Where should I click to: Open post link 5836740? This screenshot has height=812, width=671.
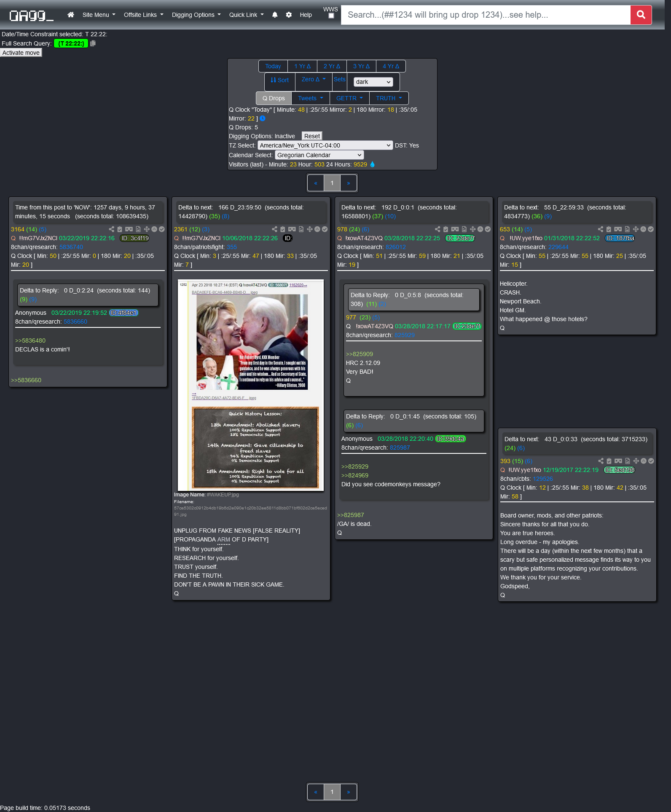coord(71,247)
